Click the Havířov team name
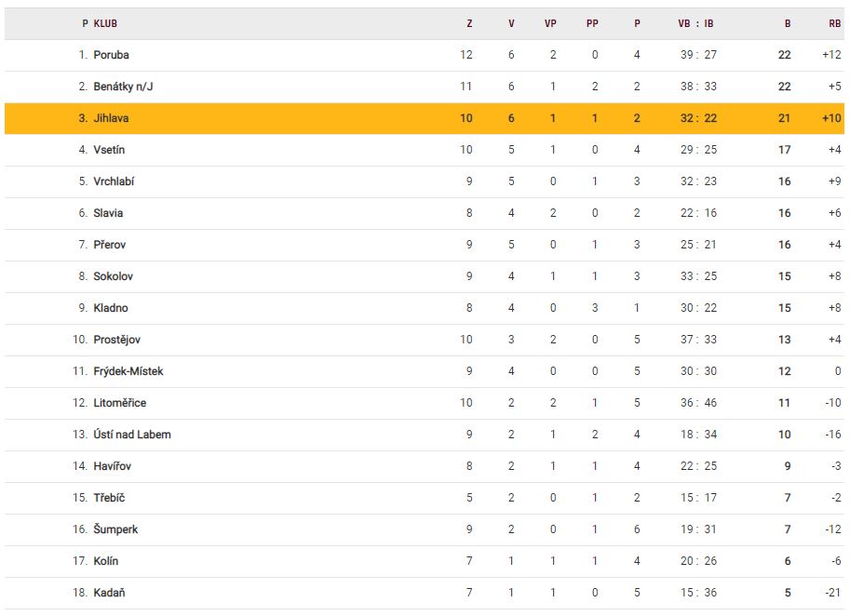850x616 pixels. tap(112, 466)
